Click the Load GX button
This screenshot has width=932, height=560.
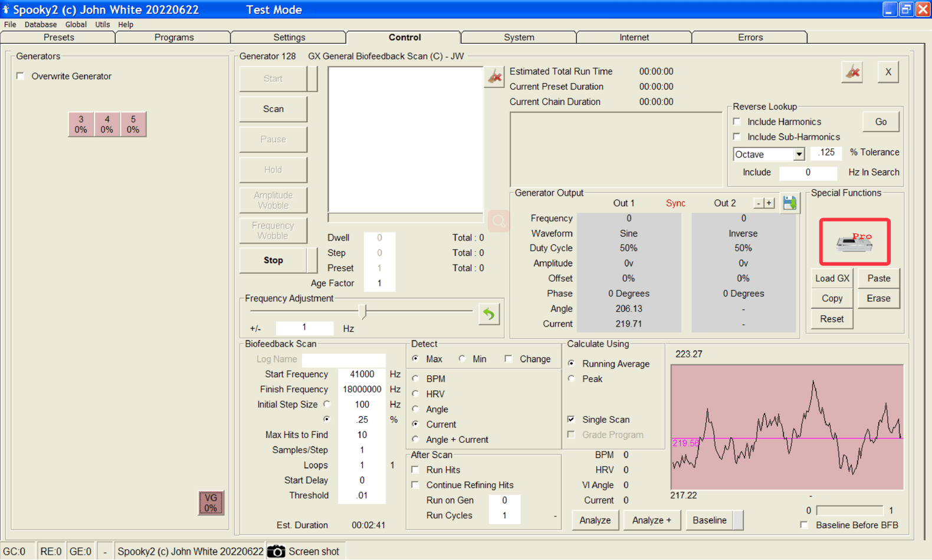click(832, 278)
